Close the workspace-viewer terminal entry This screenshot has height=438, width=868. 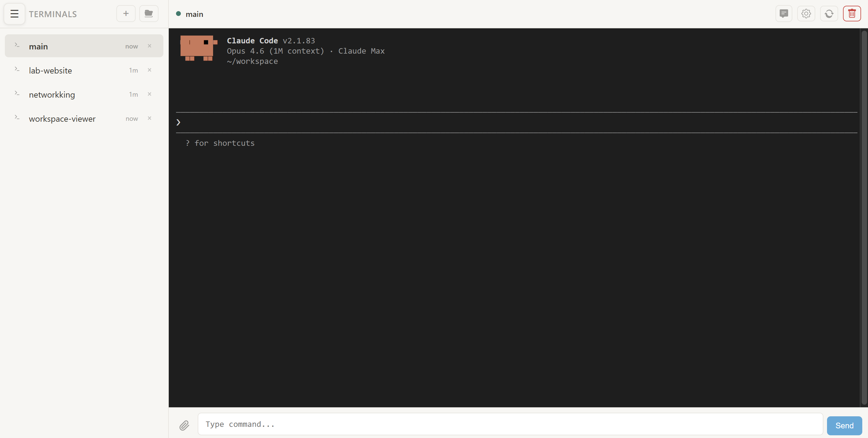coord(149,118)
